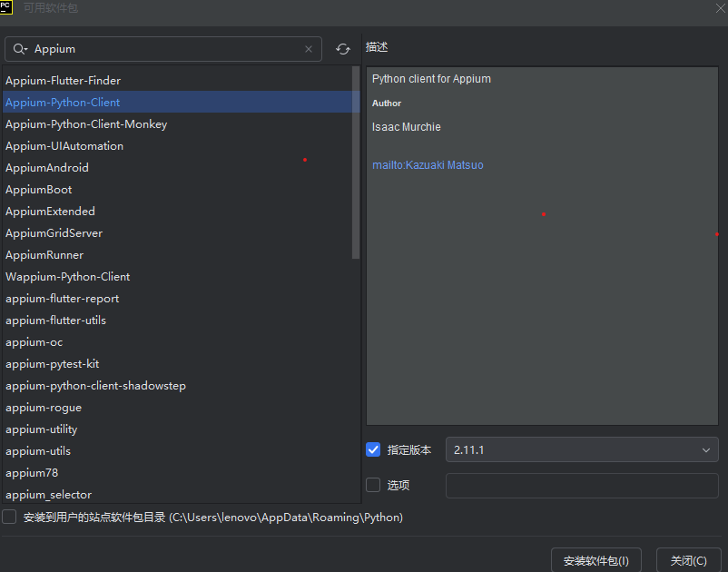Screen dimensions: 728x572
Task: Click 'Python client for Appium' description text
Action: [x=431, y=79]
